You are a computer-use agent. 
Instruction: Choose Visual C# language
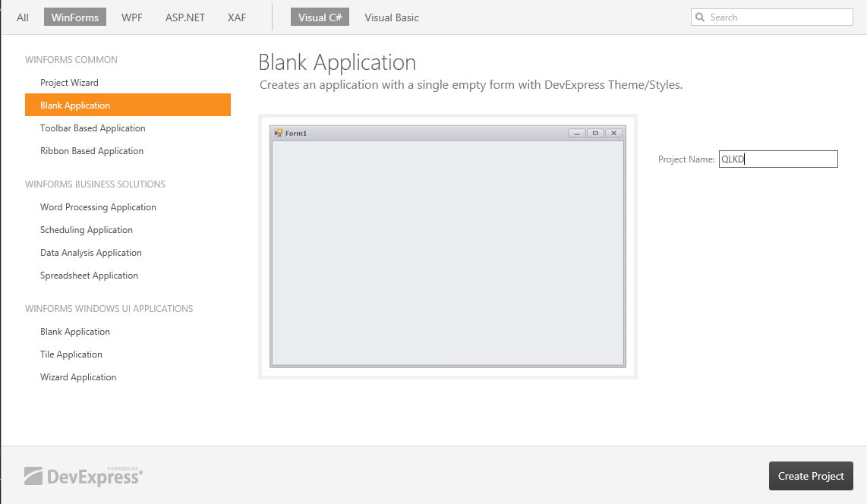(x=320, y=17)
